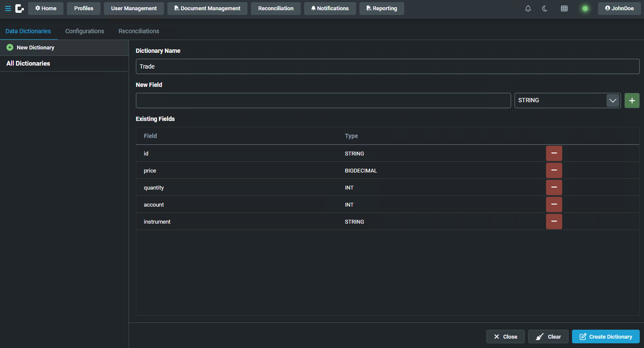Viewport: 644px width, 348px height.
Task: Select All Dictionaries in sidebar
Action: coord(28,63)
